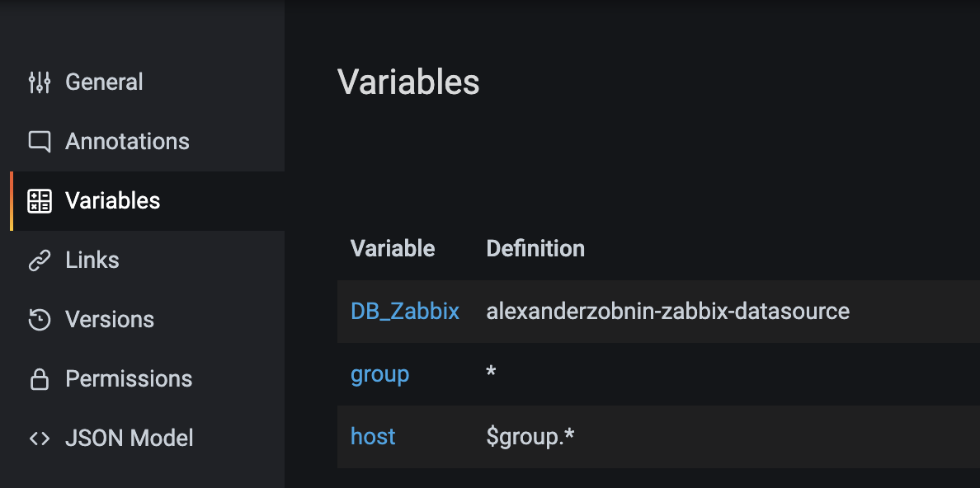The image size is (980, 488).
Task: Click the General sliders icon
Action: click(40, 82)
